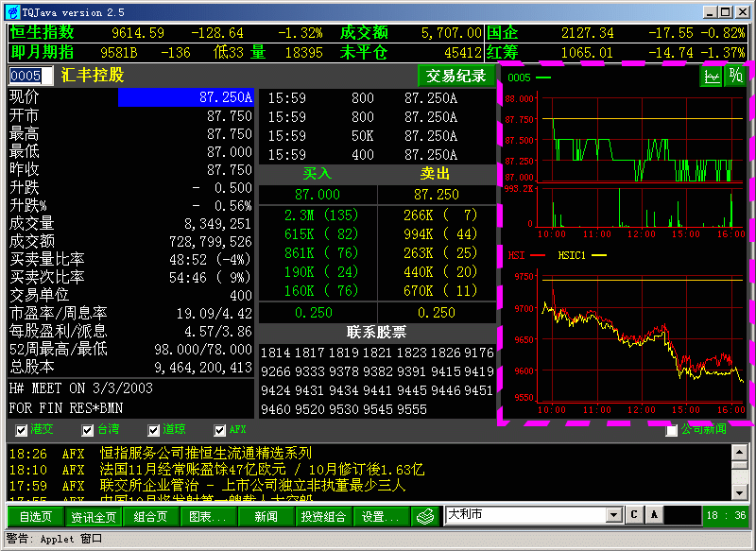
Task: Open the 新闻 page button
Action: pos(266,517)
